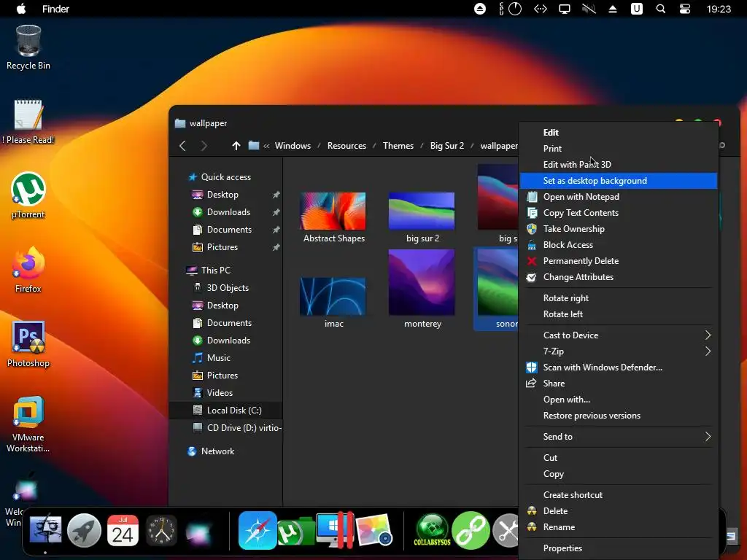Click the display monitor icon in menu bar

click(x=565, y=9)
